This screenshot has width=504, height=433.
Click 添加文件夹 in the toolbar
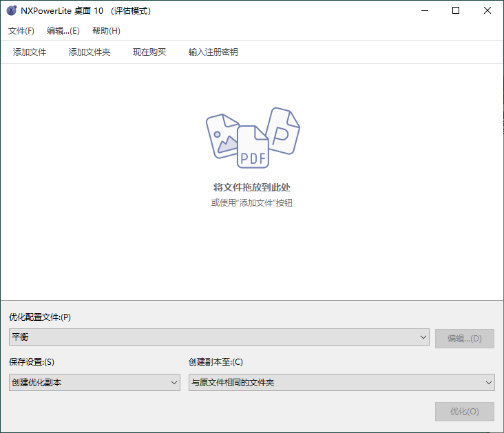90,52
